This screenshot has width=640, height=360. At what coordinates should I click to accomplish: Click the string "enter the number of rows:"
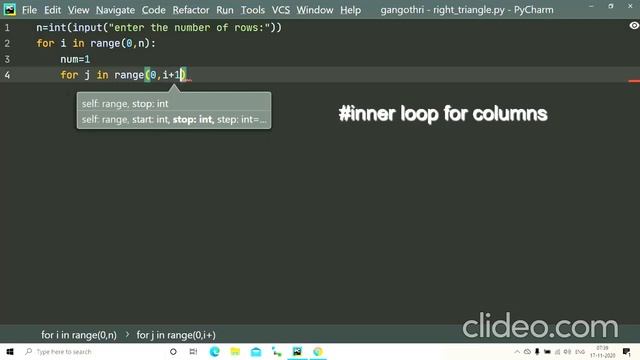(x=189, y=27)
